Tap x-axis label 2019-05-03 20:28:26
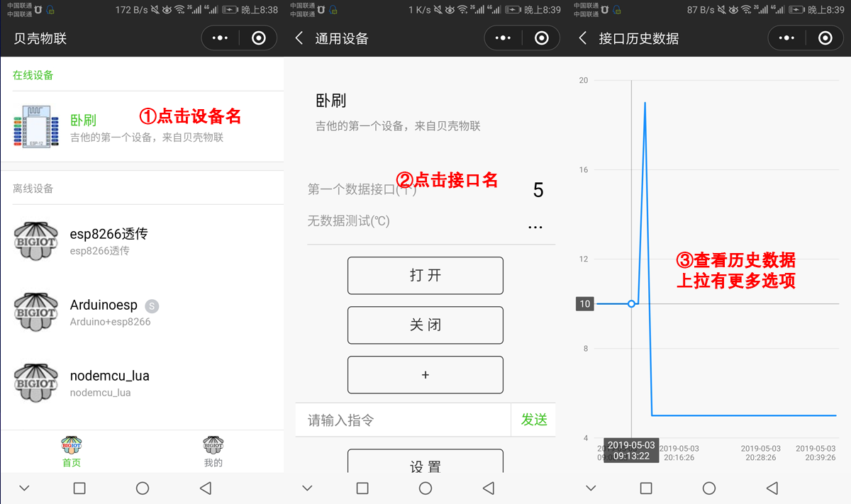This screenshot has width=851, height=504. click(760, 453)
